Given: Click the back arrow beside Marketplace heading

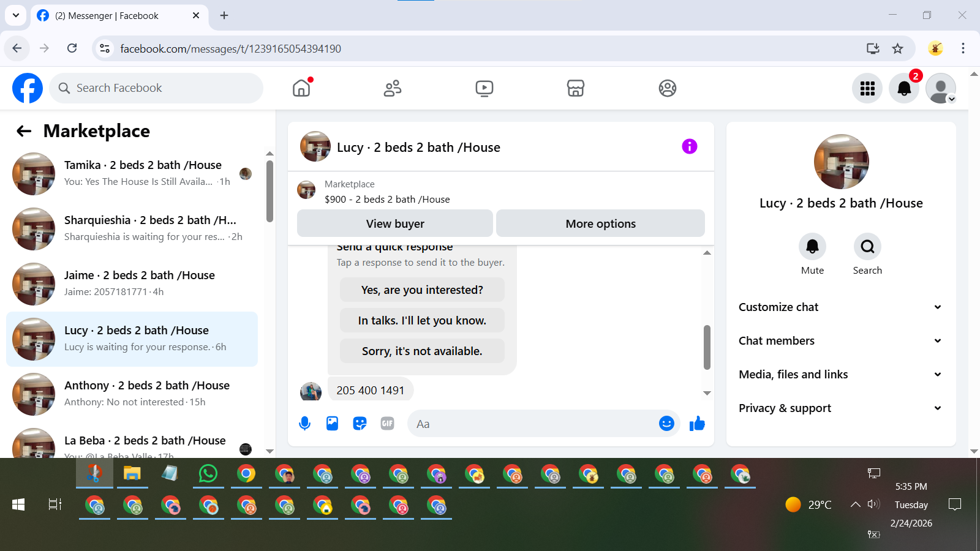Looking at the screenshot, I should tap(24, 130).
